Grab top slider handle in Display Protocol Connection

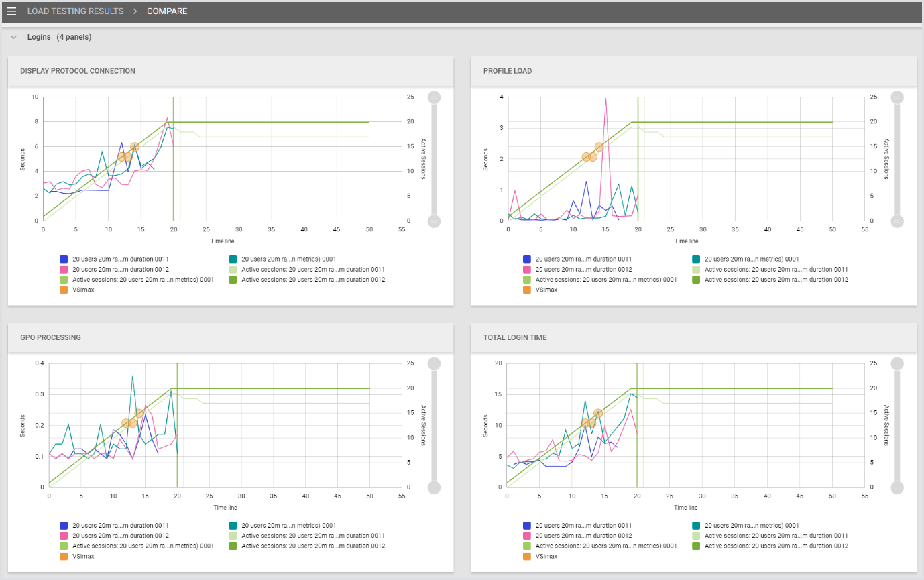[434, 97]
